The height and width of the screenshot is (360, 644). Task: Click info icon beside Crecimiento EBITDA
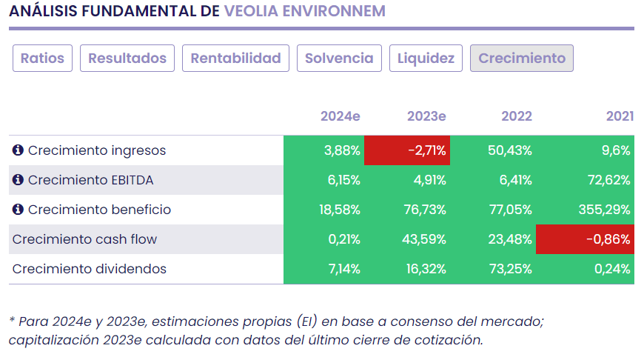pyautogui.click(x=19, y=180)
